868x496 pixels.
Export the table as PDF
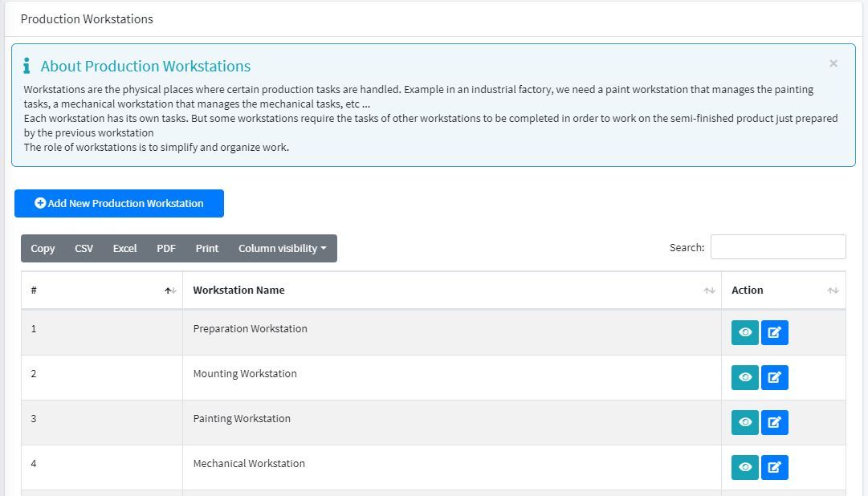point(166,249)
